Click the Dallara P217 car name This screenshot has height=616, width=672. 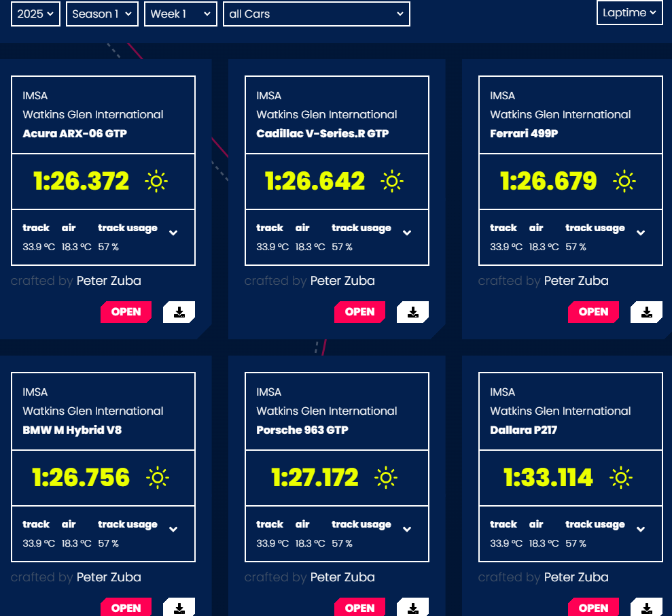click(524, 430)
